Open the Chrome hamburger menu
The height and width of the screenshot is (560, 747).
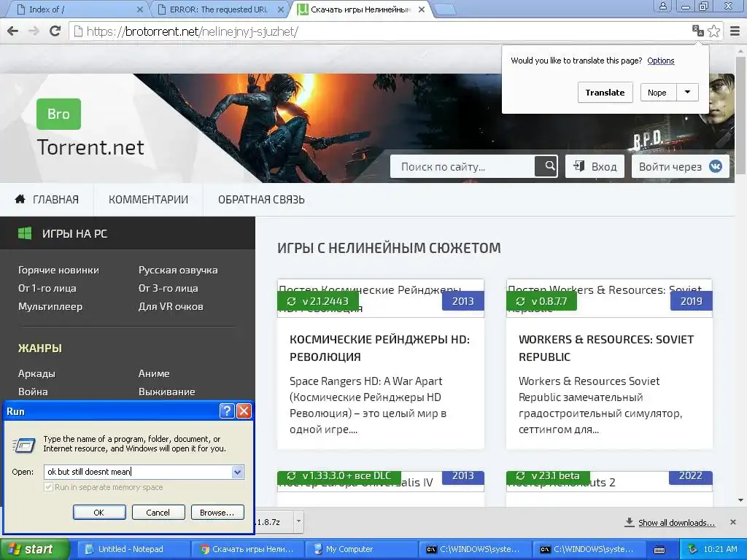click(735, 31)
